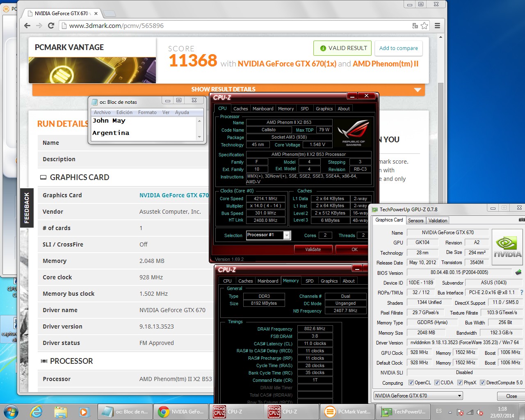This screenshot has height=420, width=525.
Task: Click the Driver version value 9.18.13.3523
Action: coord(157,326)
